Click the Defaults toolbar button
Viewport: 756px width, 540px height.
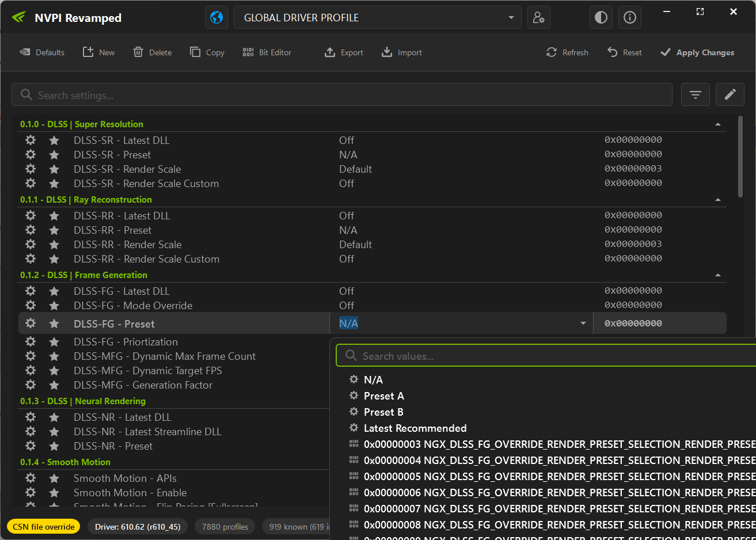point(43,52)
